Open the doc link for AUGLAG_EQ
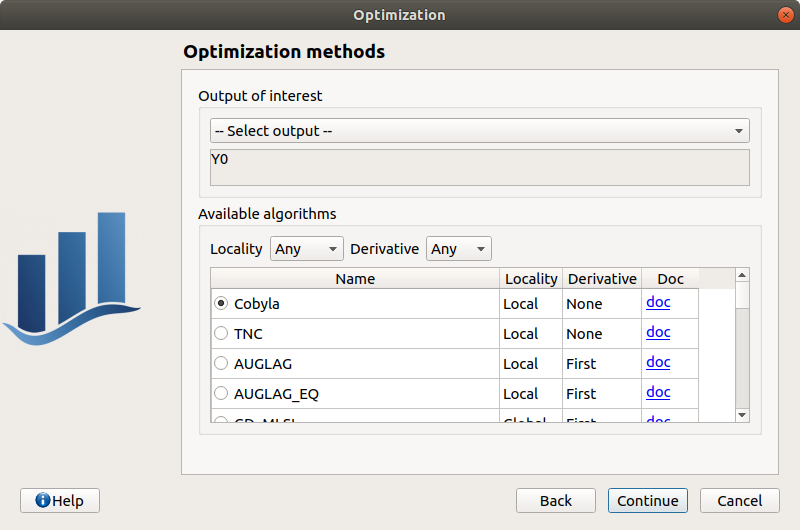This screenshot has height=530, width=800. pos(658,393)
